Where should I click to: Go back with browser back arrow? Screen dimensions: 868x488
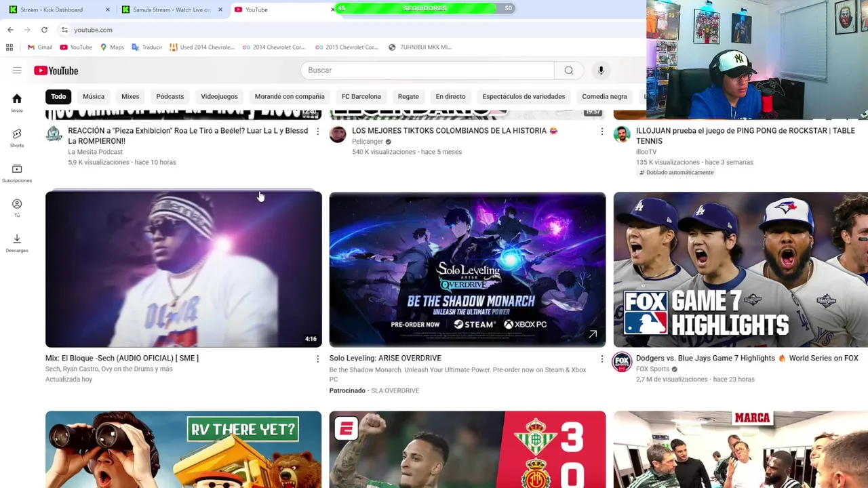(10, 30)
